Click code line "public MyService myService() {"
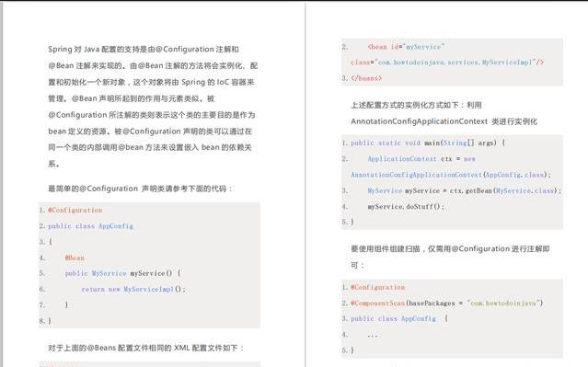The width and height of the screenshot is (588, 367). pos(122,273)
